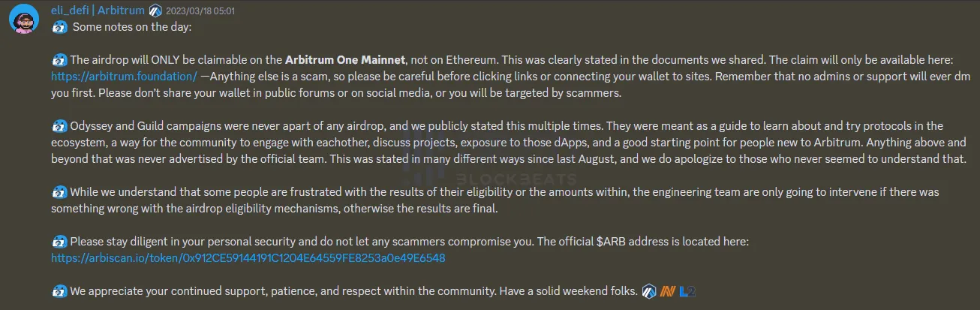Click the Arbitrum badge beside the username
Viewport: 980px width, 310px height.
tap(155, 11)
